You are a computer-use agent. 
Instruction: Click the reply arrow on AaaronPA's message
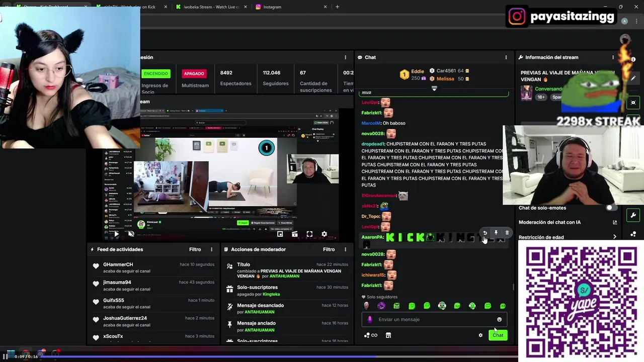coord(485,233)
